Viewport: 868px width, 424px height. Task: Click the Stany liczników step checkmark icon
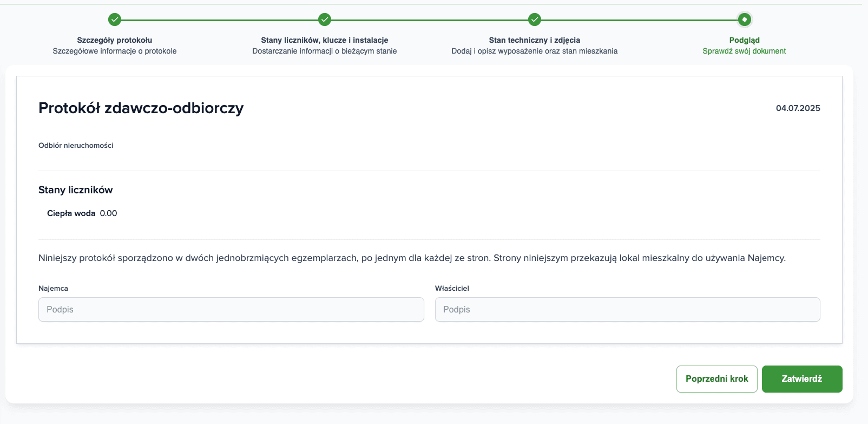[325, 19]
